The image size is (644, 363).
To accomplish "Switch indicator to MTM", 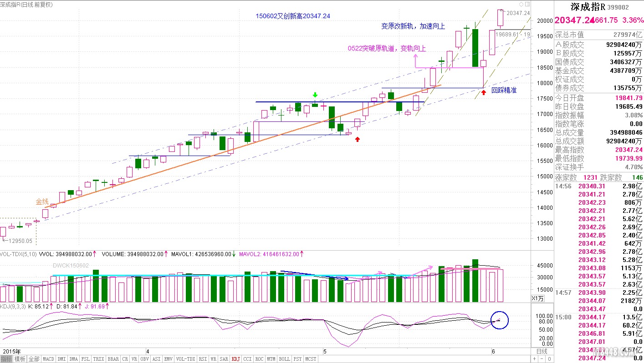I will click(x=271, y=359).
